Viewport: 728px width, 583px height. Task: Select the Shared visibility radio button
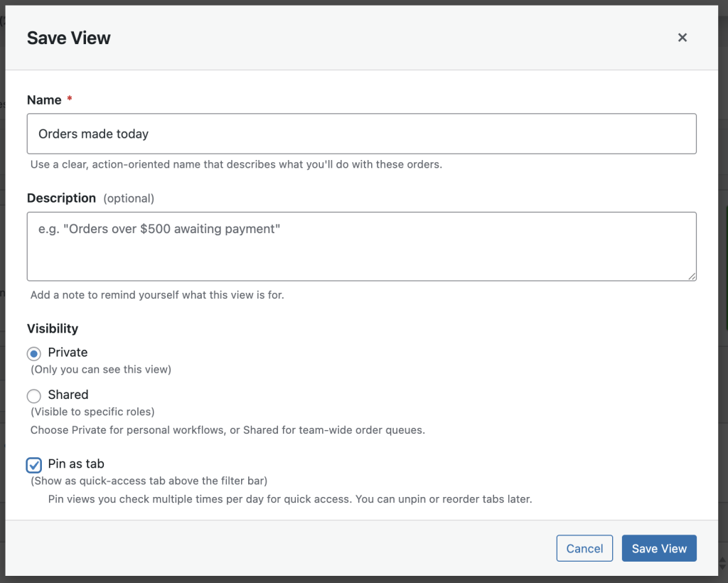pos(33,396)
